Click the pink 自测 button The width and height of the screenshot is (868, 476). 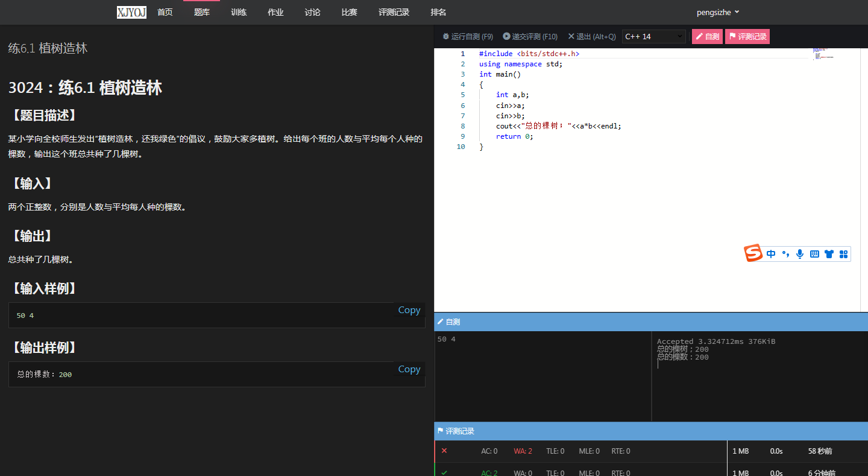pos(707,36)
